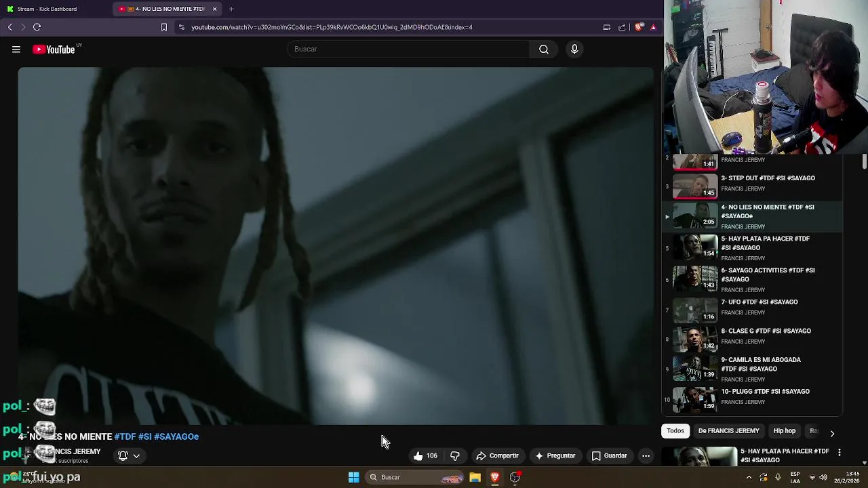Viewport: 868px width, 488px height.
Task: Click the Windows taskbar Buscar search box
Action: click(x=414, y=477)
